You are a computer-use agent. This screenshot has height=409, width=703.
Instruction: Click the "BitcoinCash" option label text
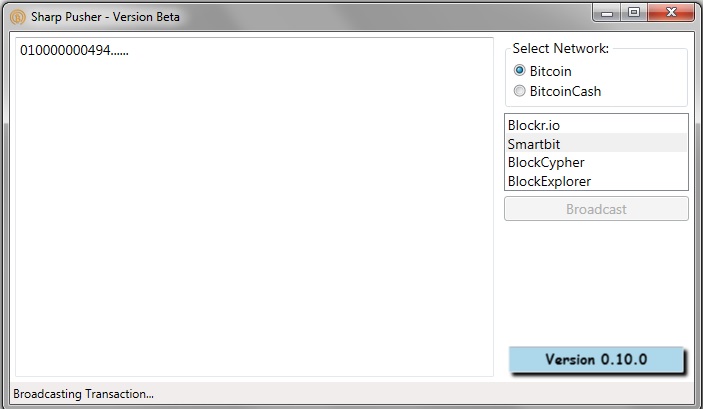[565, 91]
